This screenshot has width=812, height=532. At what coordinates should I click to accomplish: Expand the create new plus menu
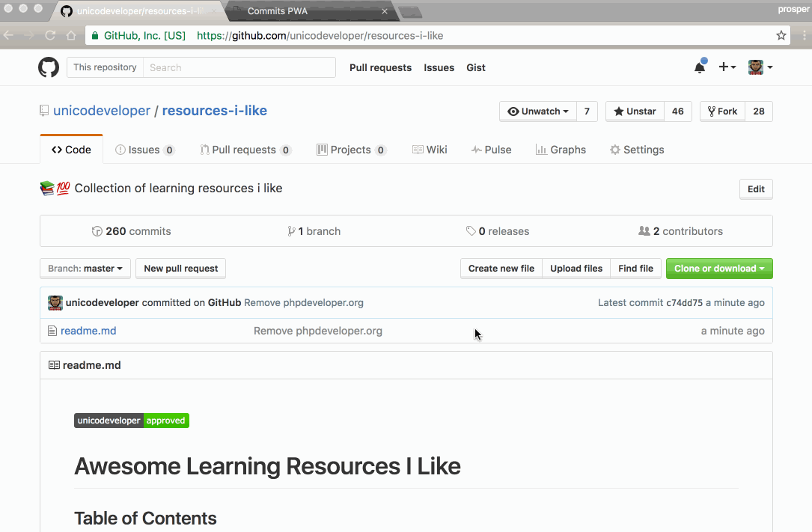(727, 67)
